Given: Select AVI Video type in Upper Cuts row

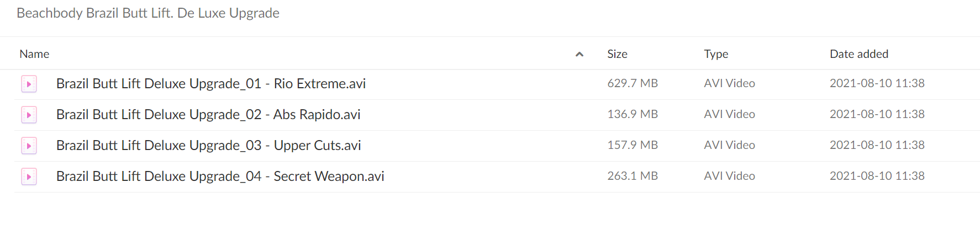Looking at the screenshot, I should click(x=729, y=145).
